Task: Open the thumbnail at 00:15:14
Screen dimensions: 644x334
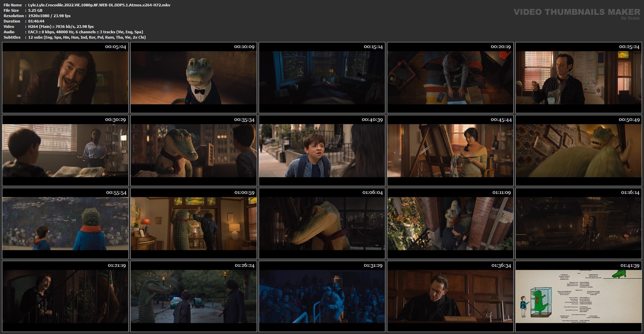Action: point(322,78)
